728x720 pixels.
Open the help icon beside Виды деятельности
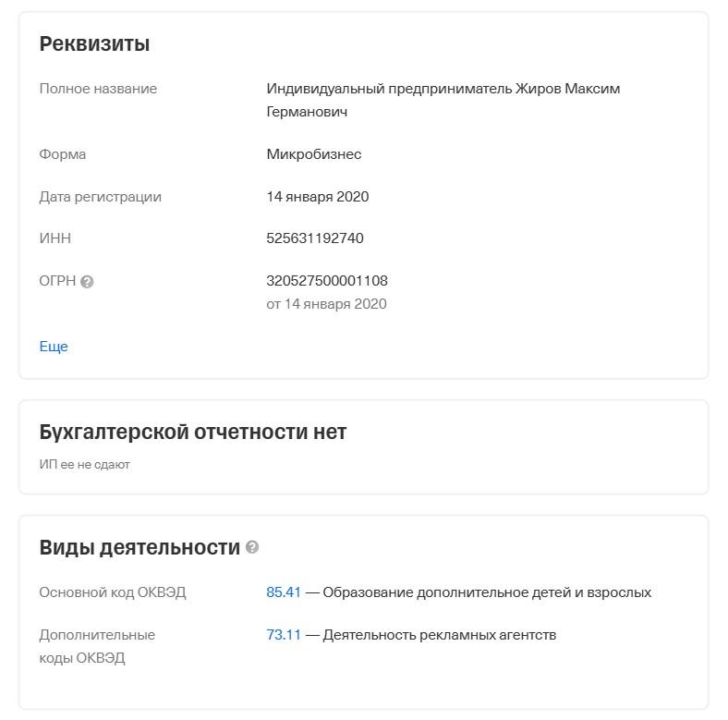coord(252,547)
